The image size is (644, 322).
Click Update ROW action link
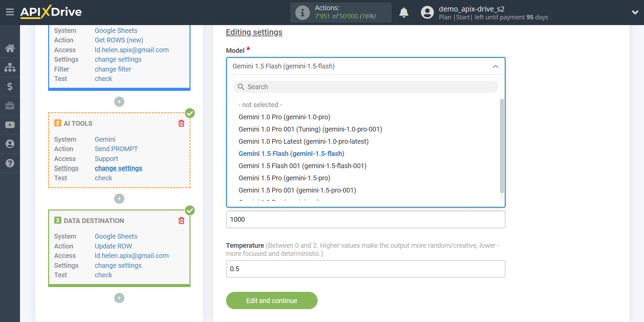pyautogui.click(x=113, y=246)
